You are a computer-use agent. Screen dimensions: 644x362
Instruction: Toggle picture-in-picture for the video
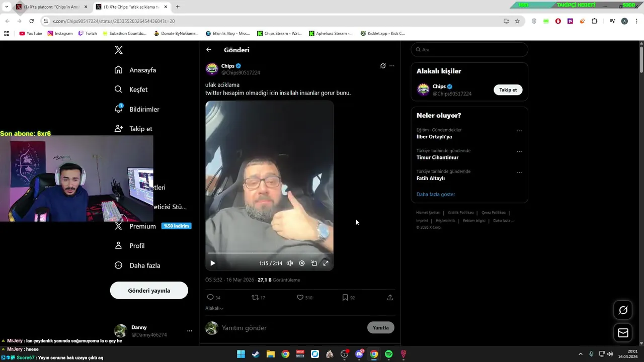click(x=314, y=263)
